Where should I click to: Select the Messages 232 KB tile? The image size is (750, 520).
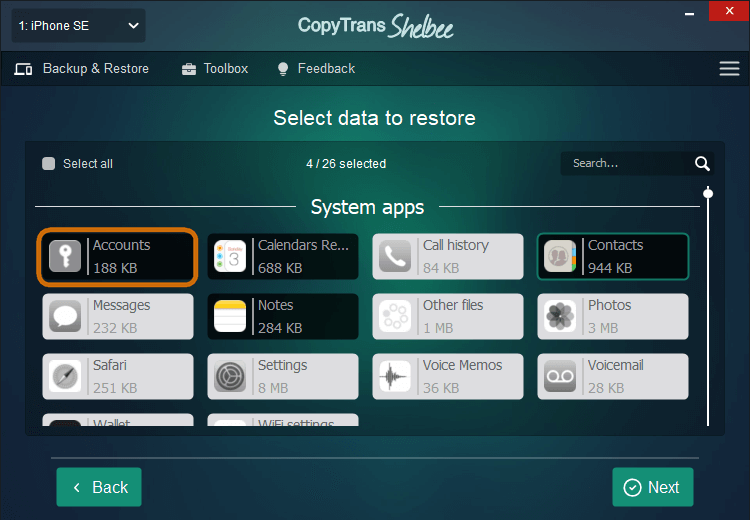[x=118, y=316]
